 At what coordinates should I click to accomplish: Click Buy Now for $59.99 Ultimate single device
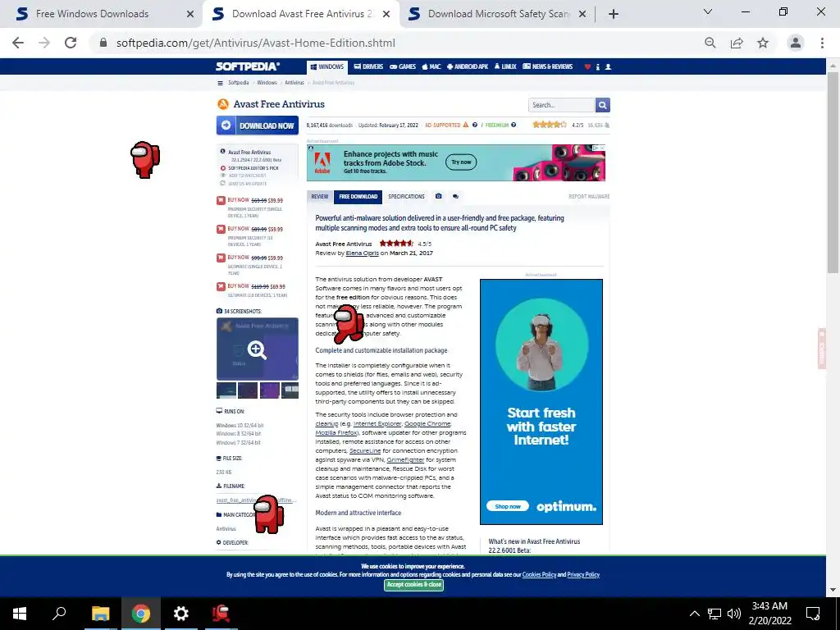click(249, 258)
